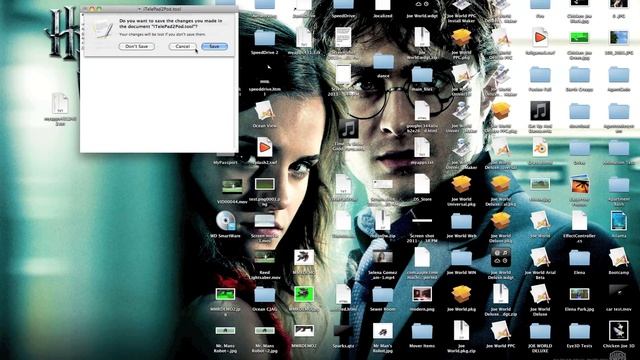This screenshot has height=360, width=640.
Task: Select the myapps.txt text file
Action: coord(422,147)
